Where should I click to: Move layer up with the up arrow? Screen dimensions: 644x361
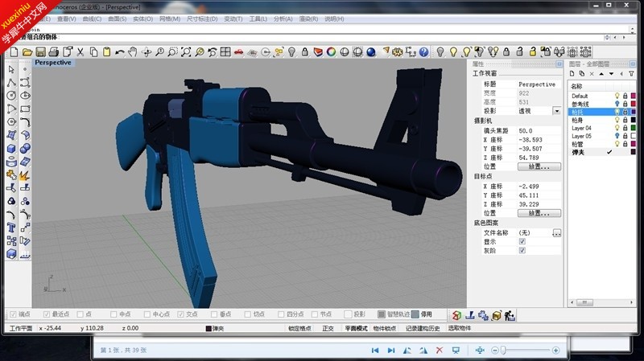[x=601, y=74]
